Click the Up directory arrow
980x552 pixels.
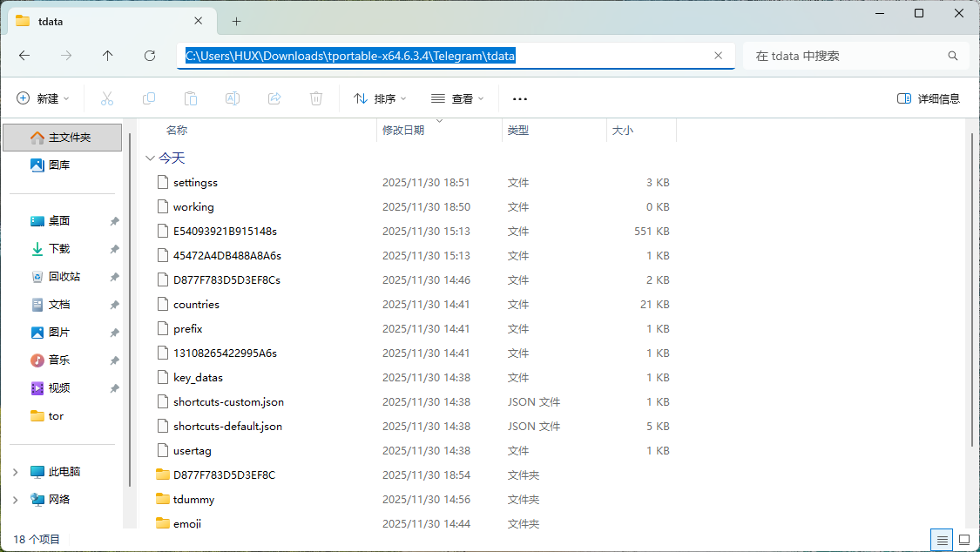click(x=107, y=56)
